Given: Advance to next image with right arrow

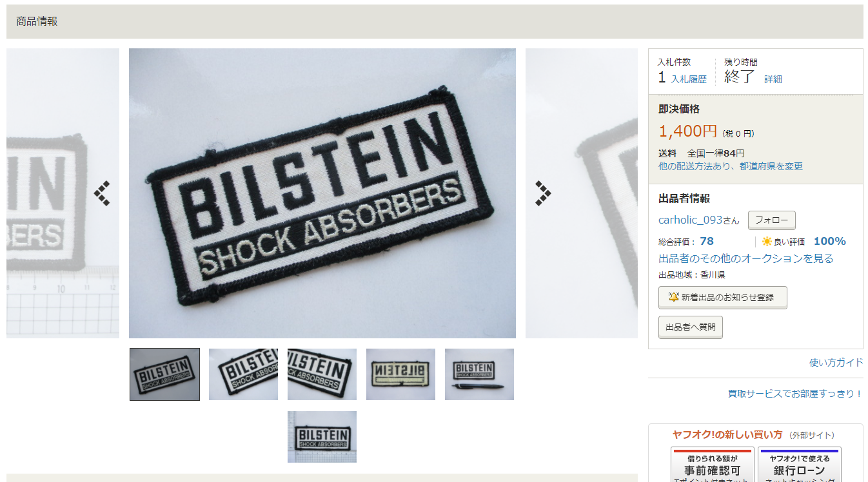Looking at the screenshot, I should click(x=543, y=193).
